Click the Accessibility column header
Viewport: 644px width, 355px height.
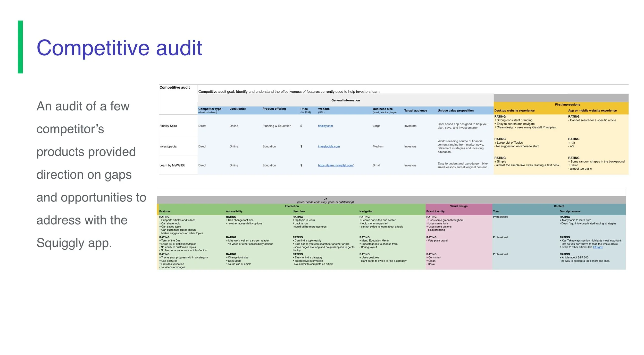[234, 212]
